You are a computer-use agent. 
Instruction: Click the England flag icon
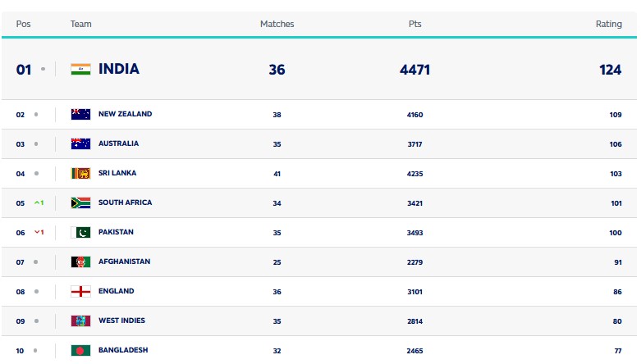(80, 292)
